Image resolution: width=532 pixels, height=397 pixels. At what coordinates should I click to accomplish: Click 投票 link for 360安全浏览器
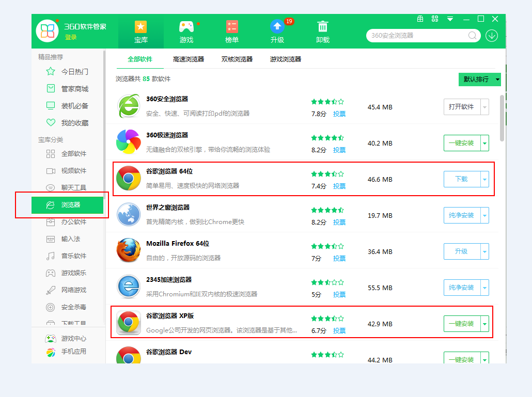[339, 114]
